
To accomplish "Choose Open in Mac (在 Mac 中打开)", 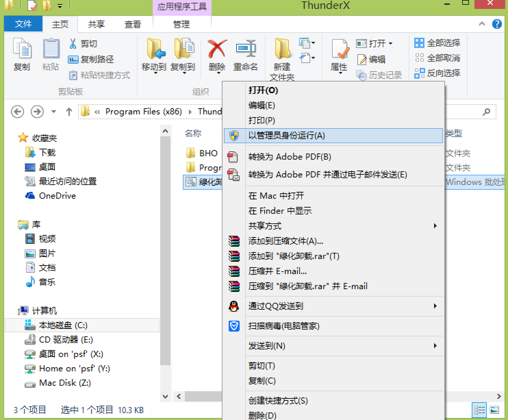I will (333, 196).
